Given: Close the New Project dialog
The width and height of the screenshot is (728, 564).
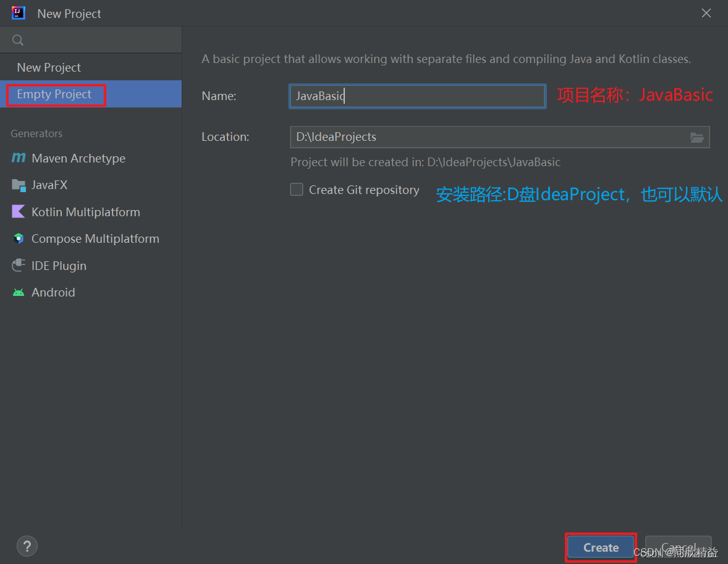Looking at the screenshot, I should click(x=706, y=13).
